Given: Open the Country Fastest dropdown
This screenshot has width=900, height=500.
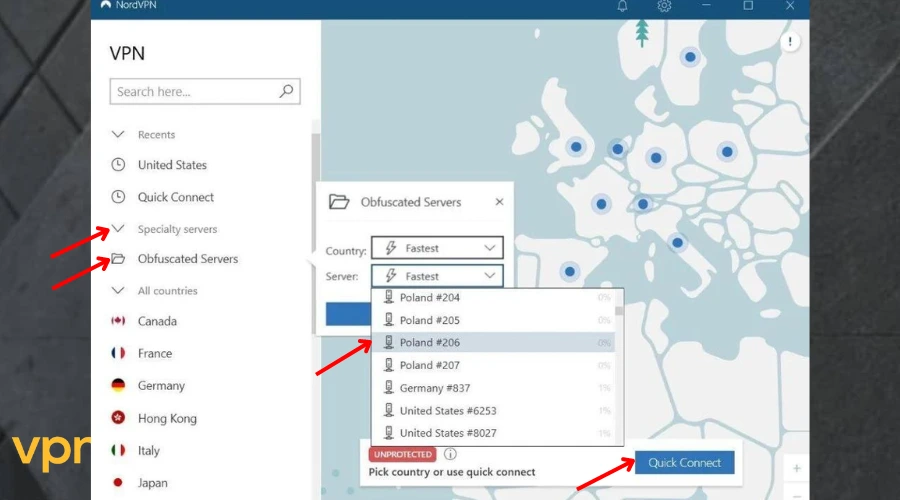Looking at the screenshot, I should pyautogui.click(x=437, y=248).
